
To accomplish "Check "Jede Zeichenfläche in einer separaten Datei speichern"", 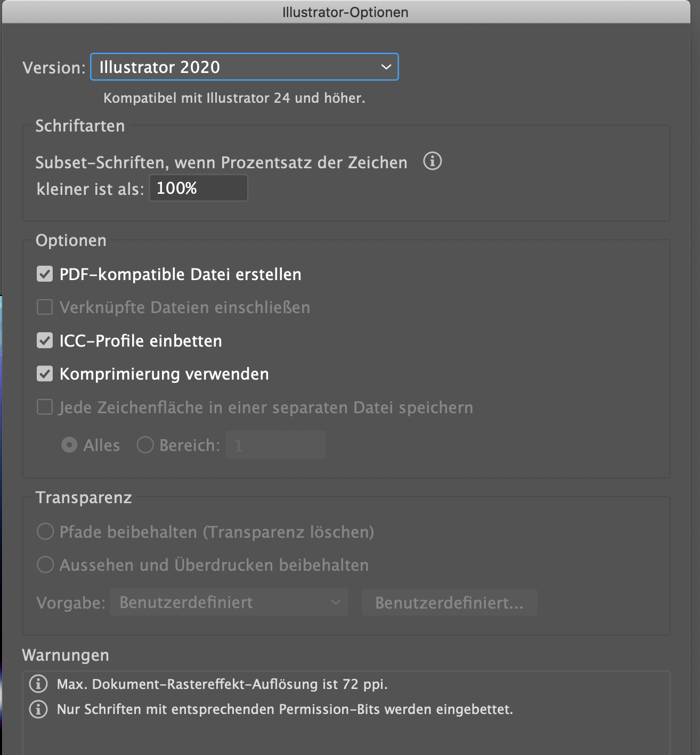I will (45, 407).
